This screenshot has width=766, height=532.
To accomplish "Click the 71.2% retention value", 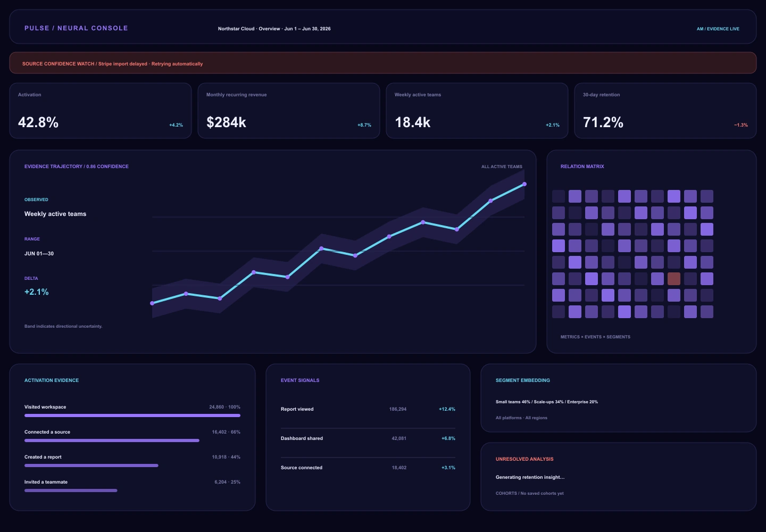I will [603, 122].
